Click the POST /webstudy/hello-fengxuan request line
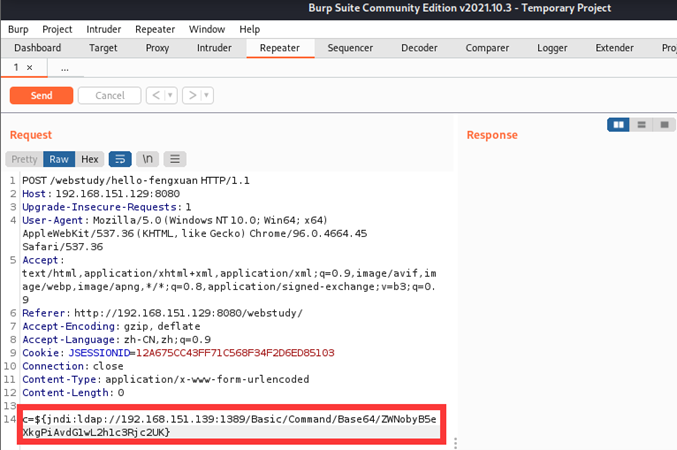This screenshot has height=450, width=677. [136, 180]
